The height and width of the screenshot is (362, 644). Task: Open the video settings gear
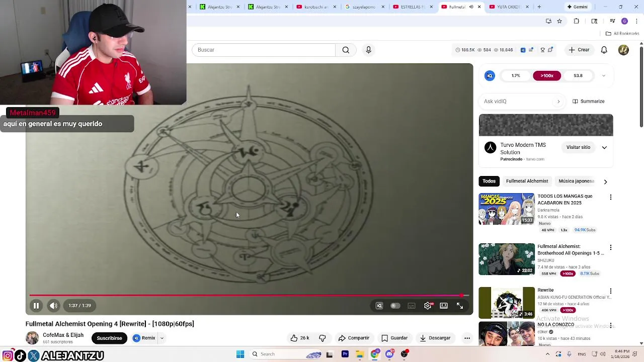click(x=428, y=306)
